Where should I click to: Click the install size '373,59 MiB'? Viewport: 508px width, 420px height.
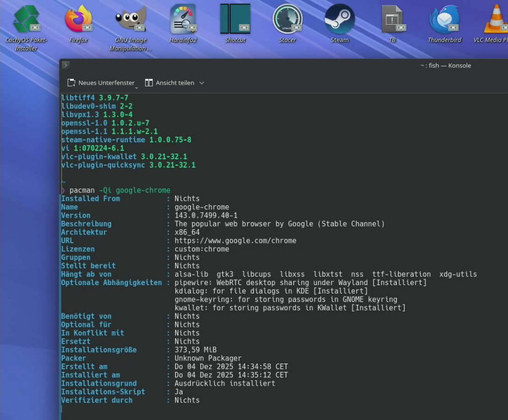pos(195,350)
